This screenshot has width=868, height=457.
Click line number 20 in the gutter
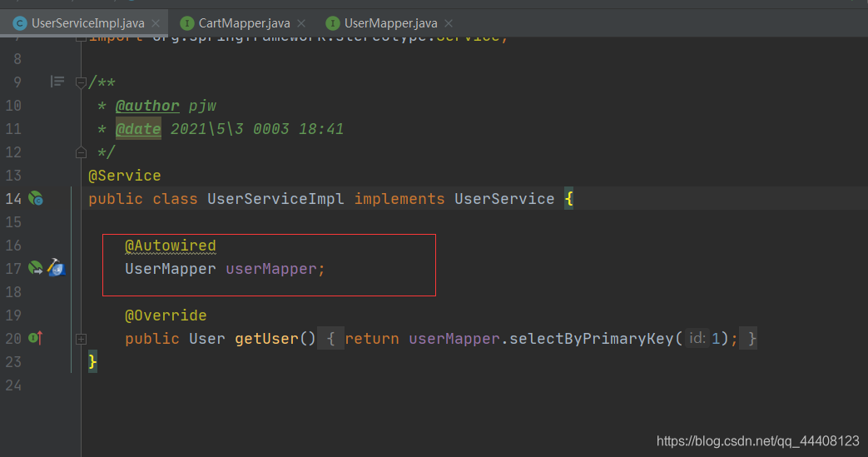pyautogui.click(x=13, y=339)
